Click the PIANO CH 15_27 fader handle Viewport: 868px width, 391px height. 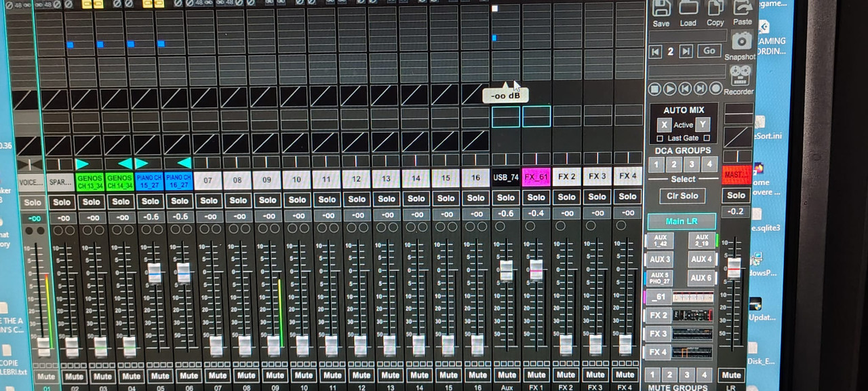pyautogui.click(x=155, y=273)
